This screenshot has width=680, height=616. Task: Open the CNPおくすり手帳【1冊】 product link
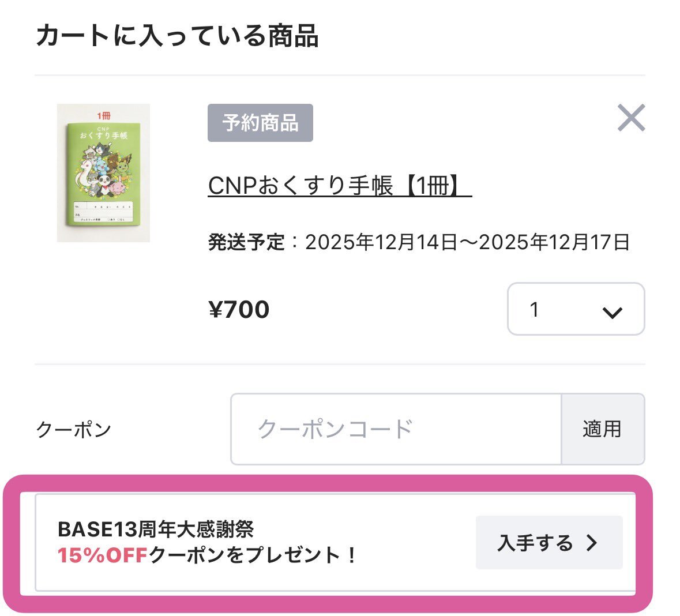(x=340, y=186)
